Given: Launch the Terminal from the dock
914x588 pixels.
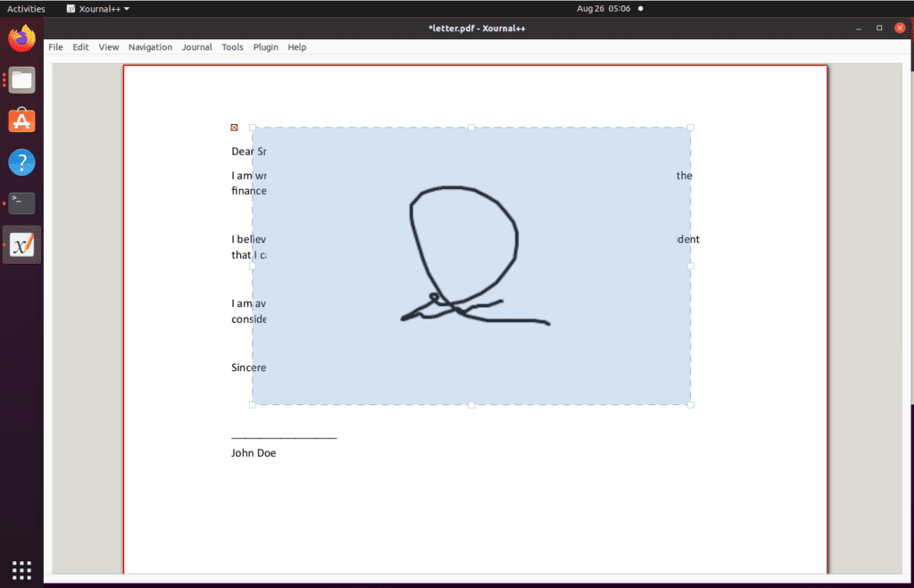Looking at the screenshot, I should (x=21, y=203).
